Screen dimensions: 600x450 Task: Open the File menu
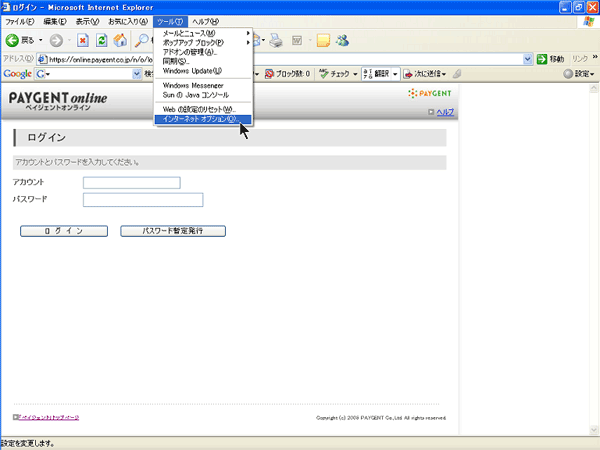pos(20,21)
